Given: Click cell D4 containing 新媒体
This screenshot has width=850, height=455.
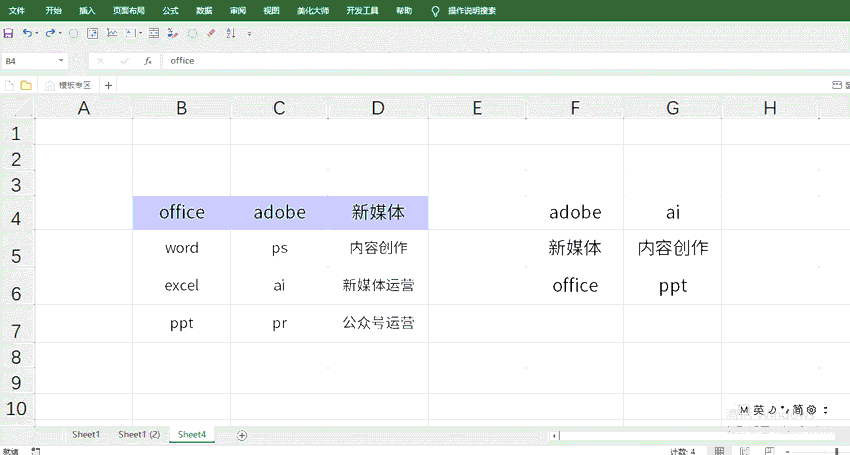Looking at the screenshot, I should point(378,213).
